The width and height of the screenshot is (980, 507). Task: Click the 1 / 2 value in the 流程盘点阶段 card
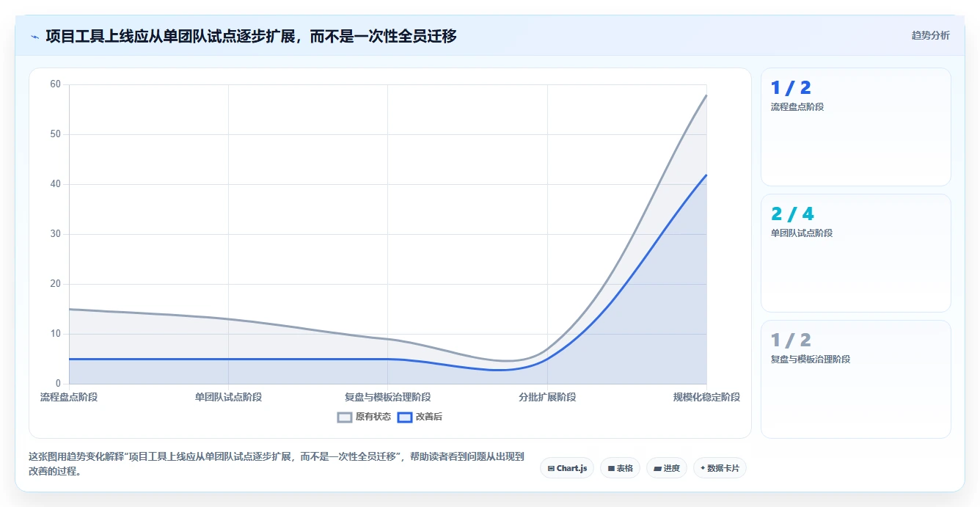[x=791, y=88]
